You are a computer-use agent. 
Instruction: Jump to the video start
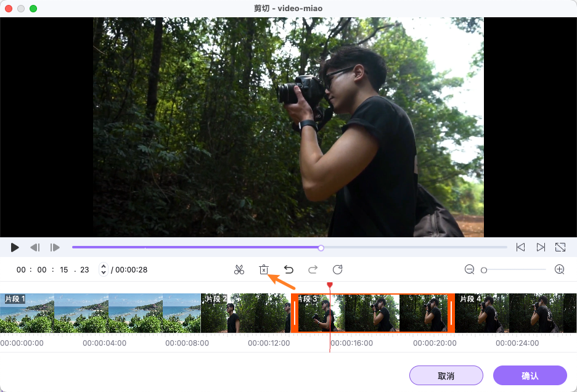pyautogui.click(x=520, y=247)
